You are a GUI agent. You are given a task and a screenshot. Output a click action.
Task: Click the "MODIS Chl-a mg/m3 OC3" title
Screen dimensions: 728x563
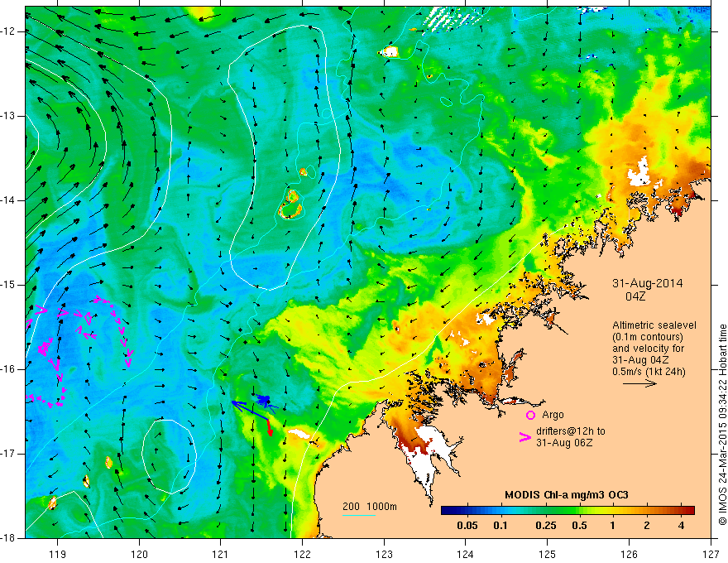567,495
